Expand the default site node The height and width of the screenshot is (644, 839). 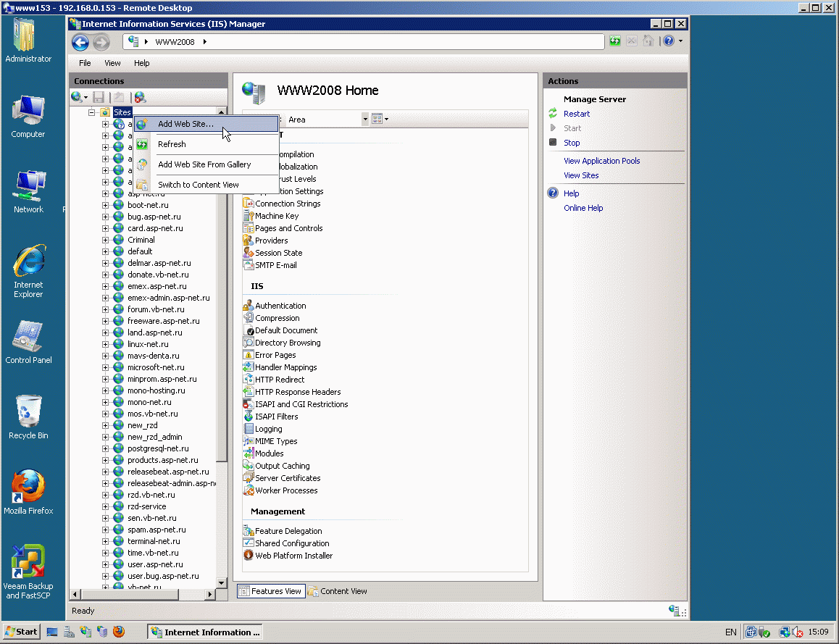[x=105, y=251]
